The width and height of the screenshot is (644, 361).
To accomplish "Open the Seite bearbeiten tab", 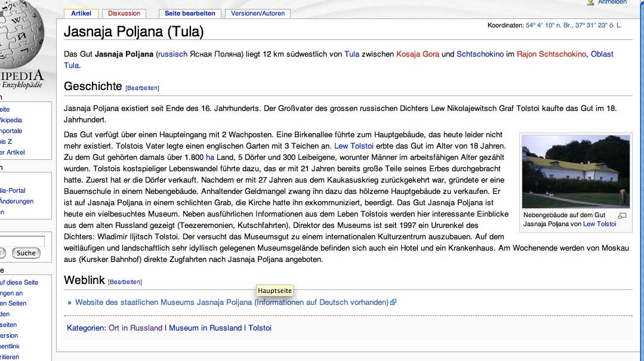I will pyautogui.click(x=191, y=13).
